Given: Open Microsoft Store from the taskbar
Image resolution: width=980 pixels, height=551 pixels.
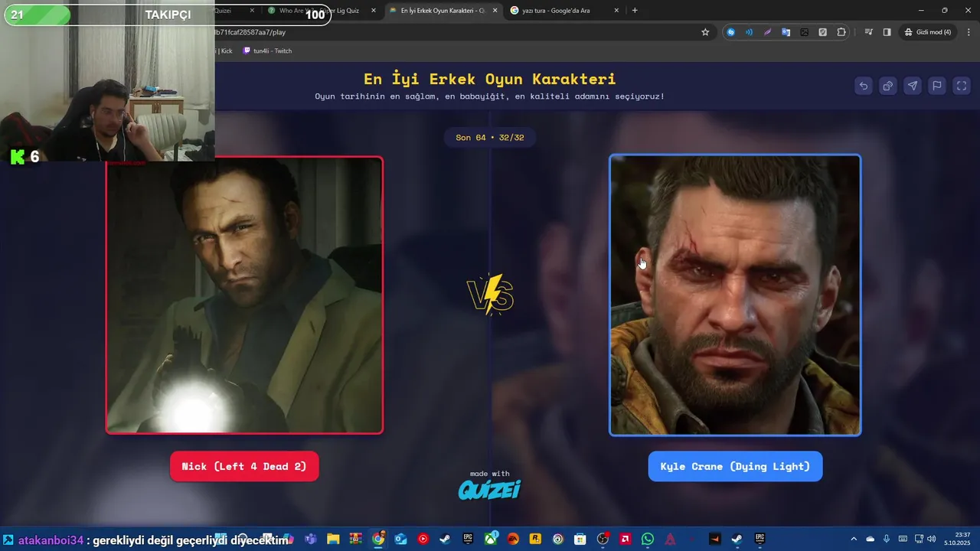Looking at the screenshot, I should click(580, 539).
